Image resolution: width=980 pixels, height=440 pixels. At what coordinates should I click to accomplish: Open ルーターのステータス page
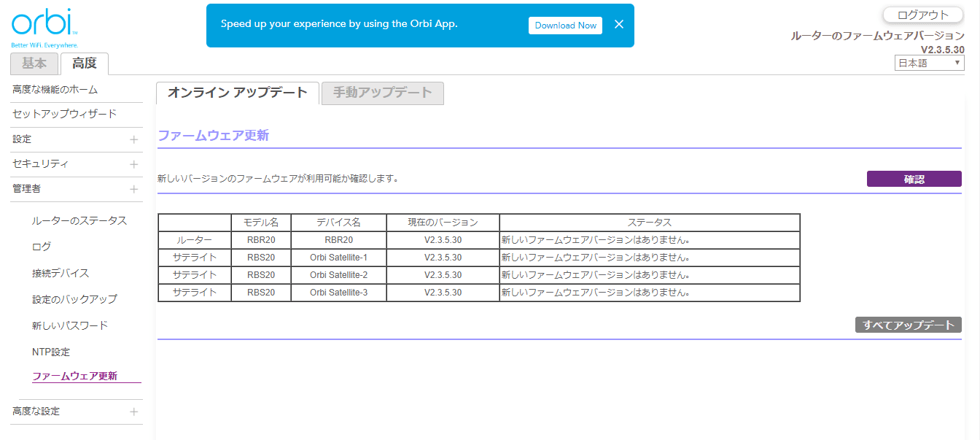(x=79, y=220)
